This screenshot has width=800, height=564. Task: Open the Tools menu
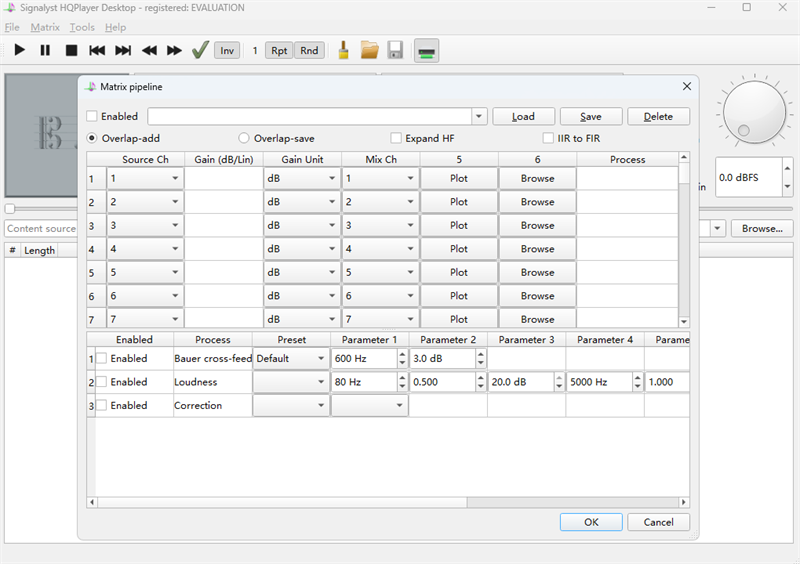pyautogui.click(x=82, y=27)
